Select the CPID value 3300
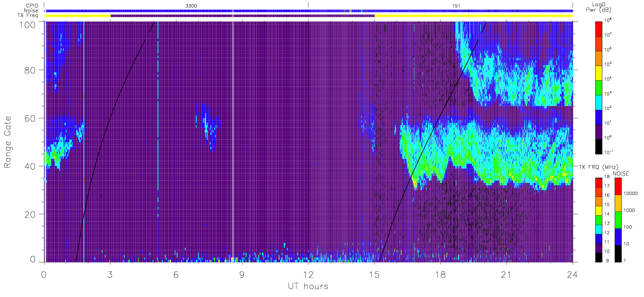The width and height of the screenshot is (644, 297). tap(192, 5)
